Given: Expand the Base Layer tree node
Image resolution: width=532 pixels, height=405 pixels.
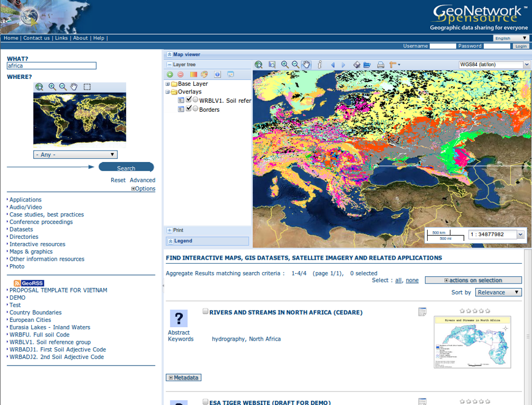Looking at the screenshot, I should tap(168, 84).
